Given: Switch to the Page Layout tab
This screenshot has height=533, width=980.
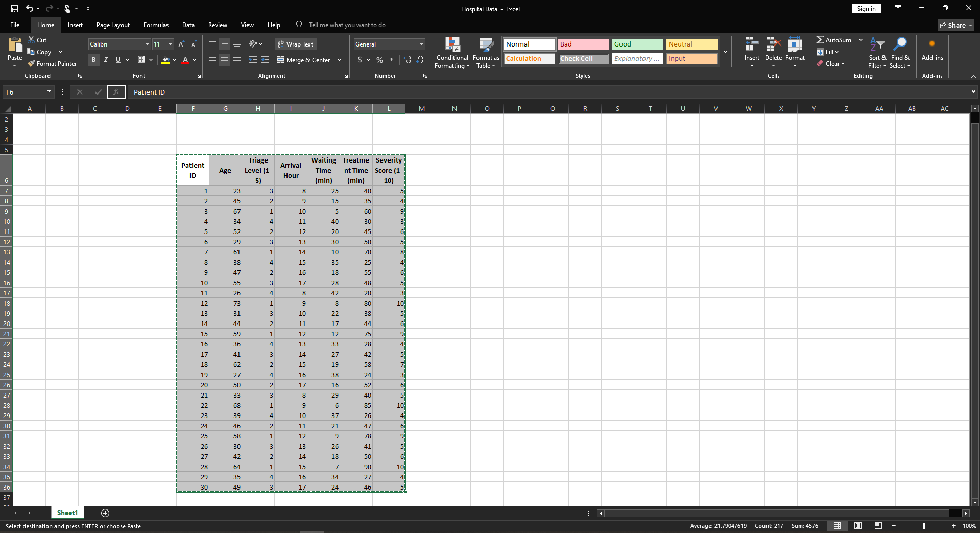Looking at the screenshot, I should click(113, 25).
